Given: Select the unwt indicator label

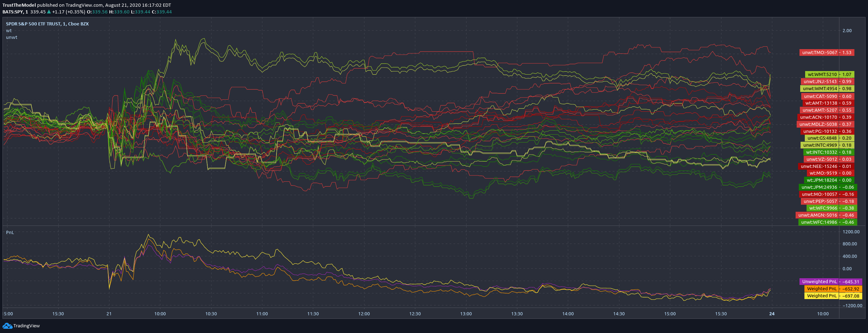Looking at the screenshot, I should tap(12, 37).
